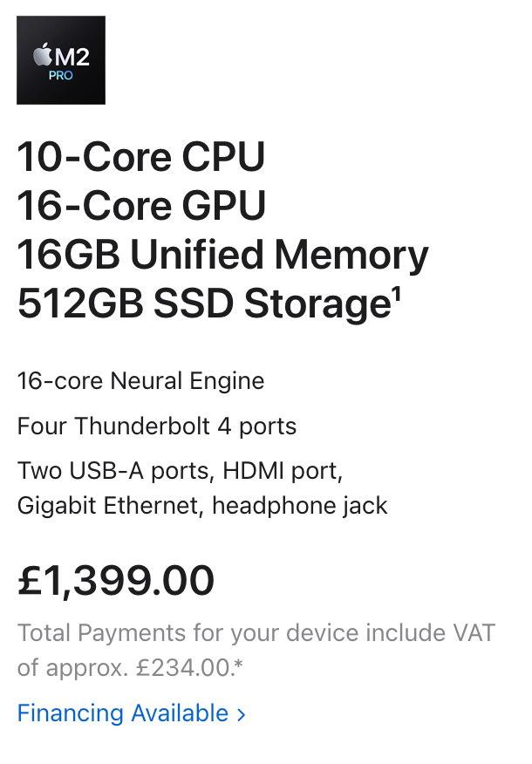
Task: Click the chevron after Financing Available
Action: pos(242,714)
